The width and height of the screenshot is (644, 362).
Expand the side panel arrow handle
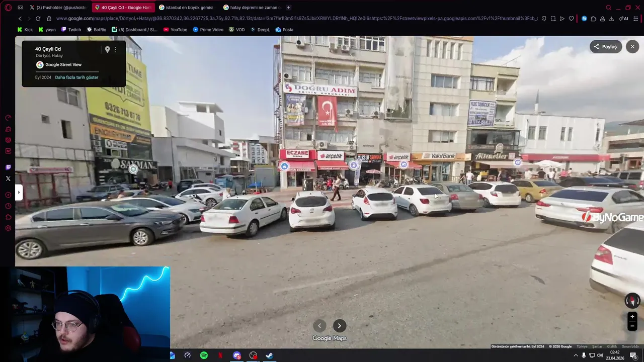click(19, 192)
